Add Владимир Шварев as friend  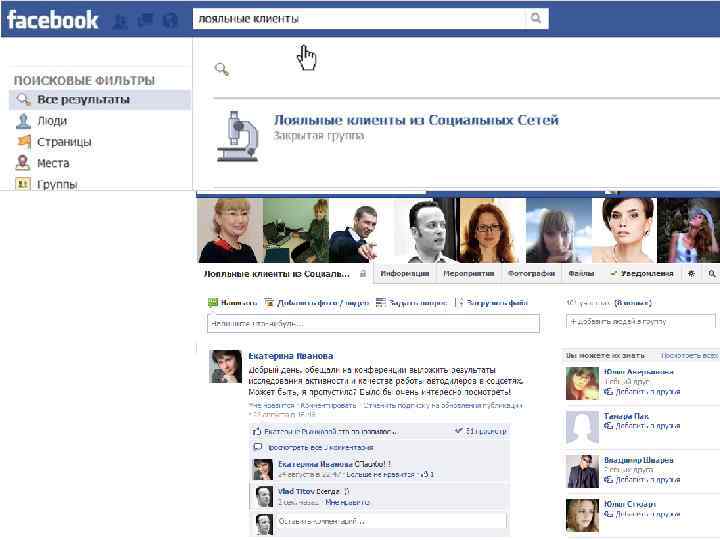coord(642,479)
